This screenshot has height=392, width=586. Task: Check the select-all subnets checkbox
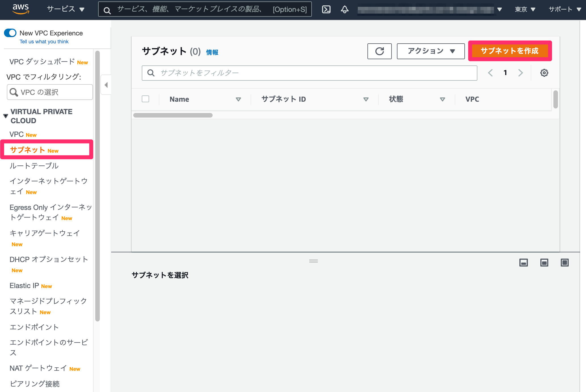[x=145, y=99]
